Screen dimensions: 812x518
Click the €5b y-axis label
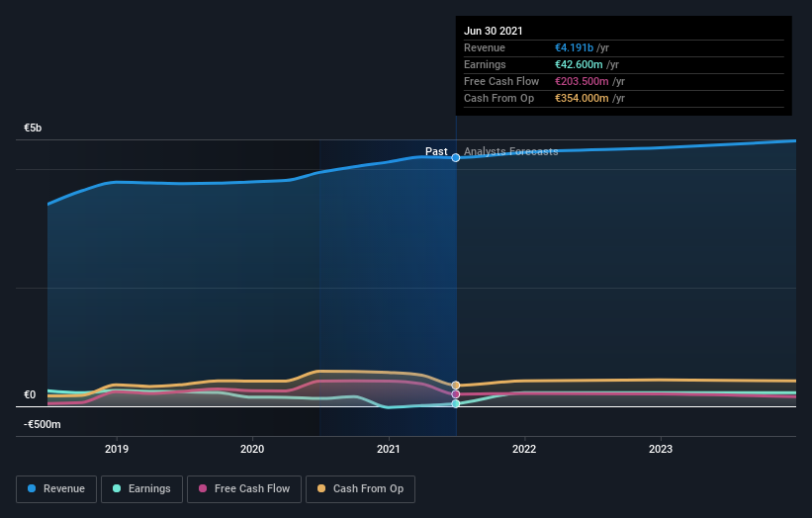(x=33, y=128)
